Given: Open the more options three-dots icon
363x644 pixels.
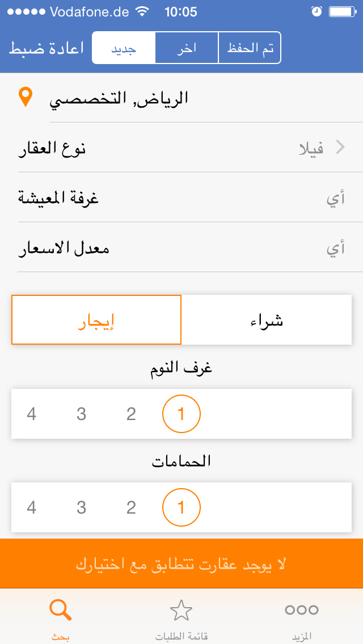Looking at the screenshot, I should (301, 610).
